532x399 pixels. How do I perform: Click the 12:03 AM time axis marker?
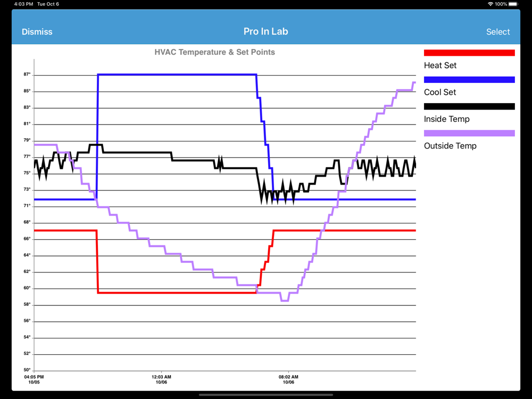pos(161,379)
